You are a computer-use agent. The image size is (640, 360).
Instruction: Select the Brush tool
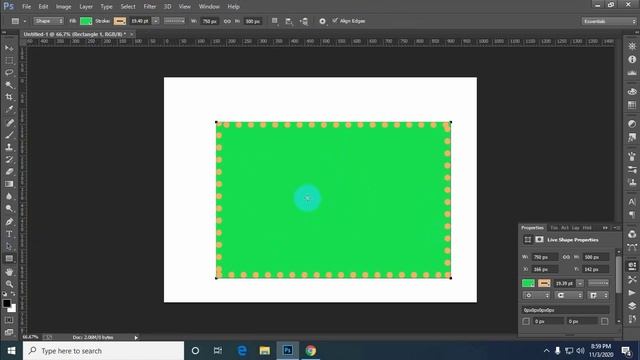pos(9,135)
